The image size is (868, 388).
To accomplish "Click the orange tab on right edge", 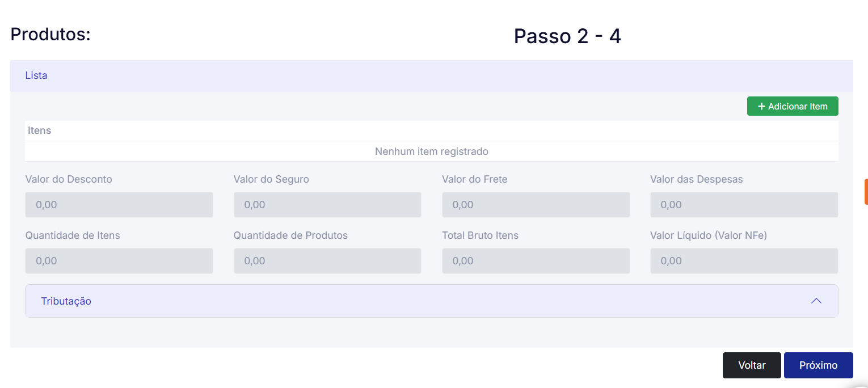I will coord(865,192).
